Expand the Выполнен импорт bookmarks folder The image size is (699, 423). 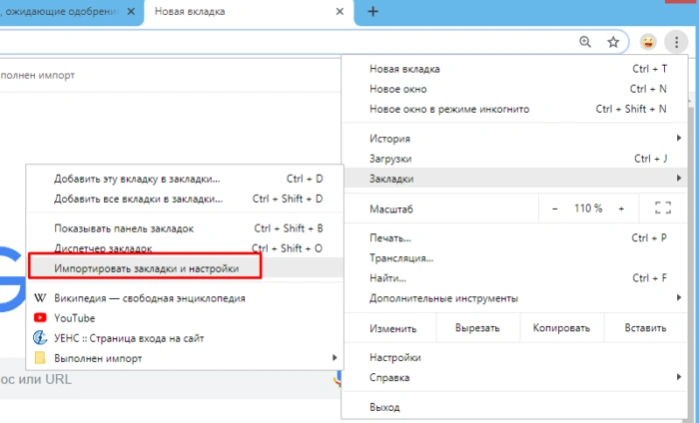click(x=185, y=358)
